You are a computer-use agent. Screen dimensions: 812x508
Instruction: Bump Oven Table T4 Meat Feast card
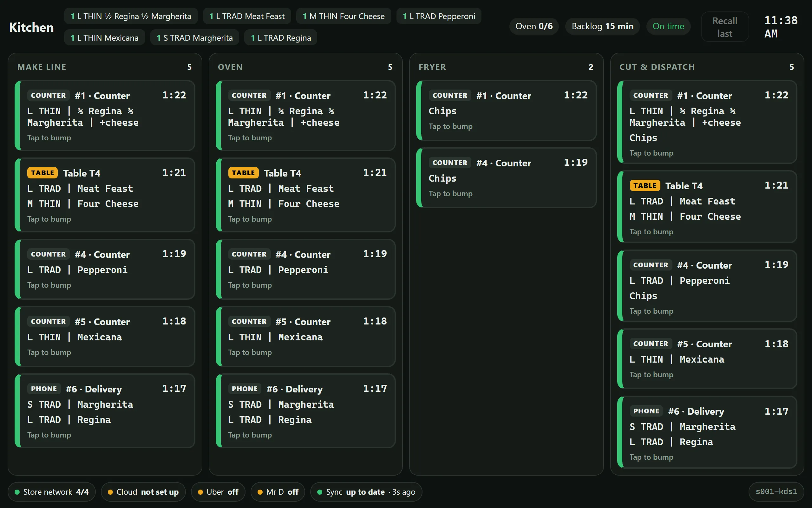click(305, 195)
